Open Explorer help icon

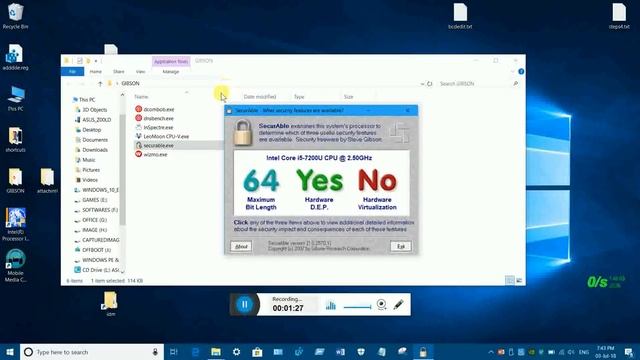(x=521, y=71)
